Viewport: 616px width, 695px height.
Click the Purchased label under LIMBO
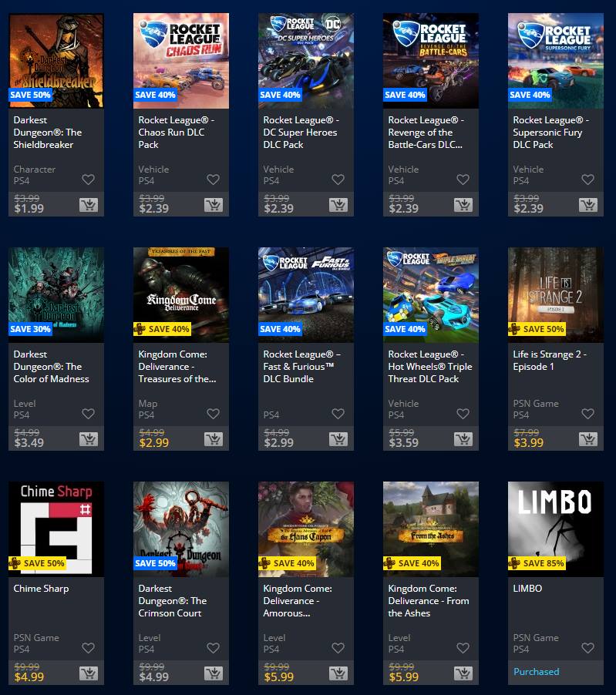(536, 672)
